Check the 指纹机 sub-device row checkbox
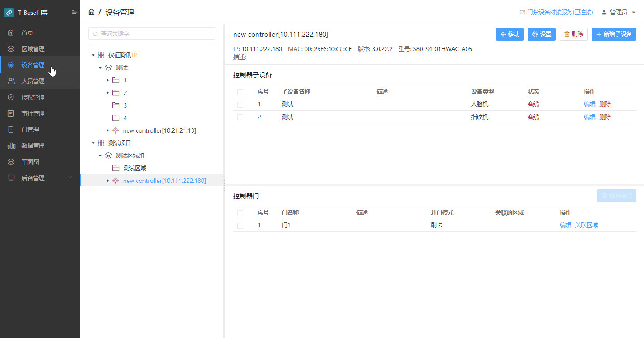 coord(240,117)
